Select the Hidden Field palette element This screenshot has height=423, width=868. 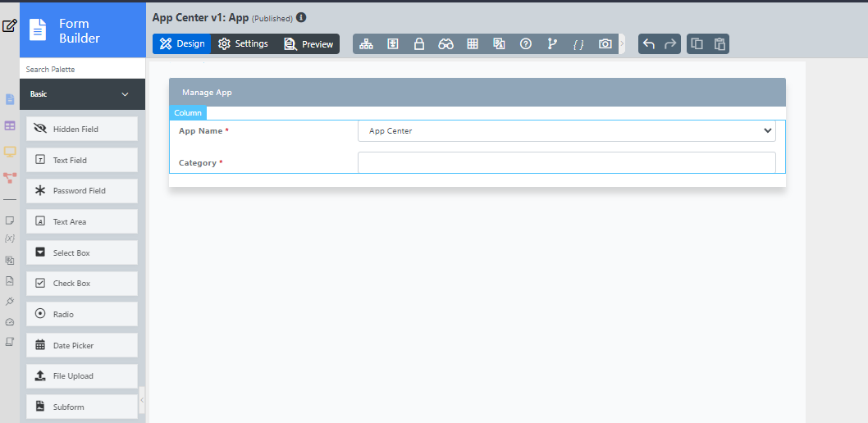pos(82,130)
